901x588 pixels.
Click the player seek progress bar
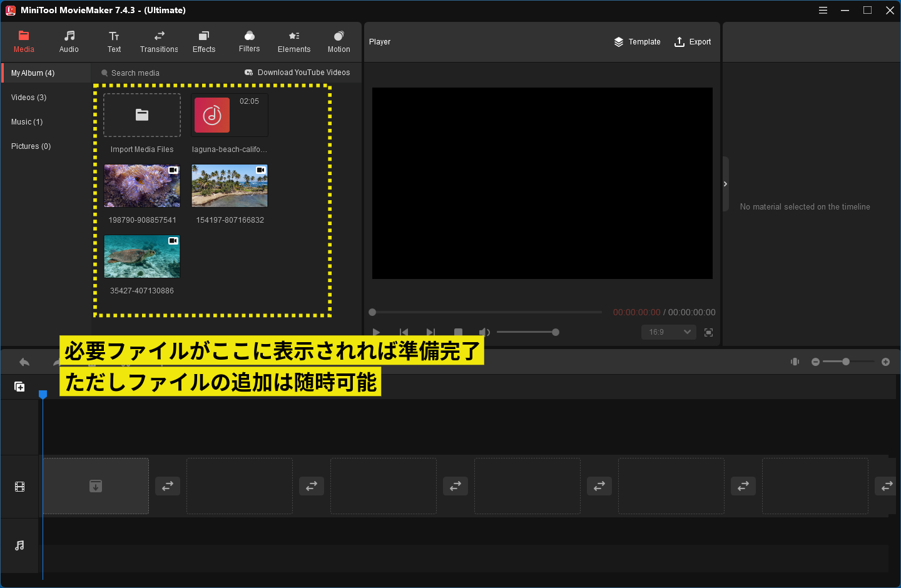point(486,312)
